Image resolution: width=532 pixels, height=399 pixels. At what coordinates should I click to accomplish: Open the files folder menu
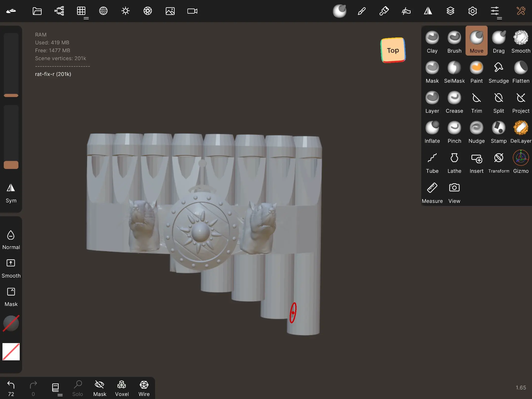coord(37,11)
